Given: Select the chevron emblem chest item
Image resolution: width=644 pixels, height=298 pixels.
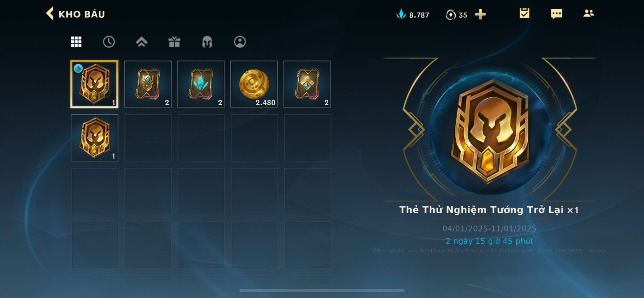Looking at the screenshot, I should pyautogui.click(x=307, y=84).
